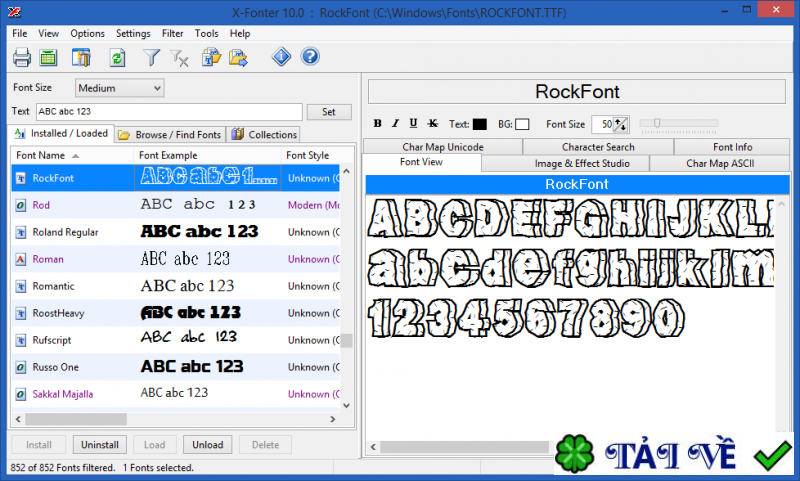Open help with the question mark icon

click(310, 57)
